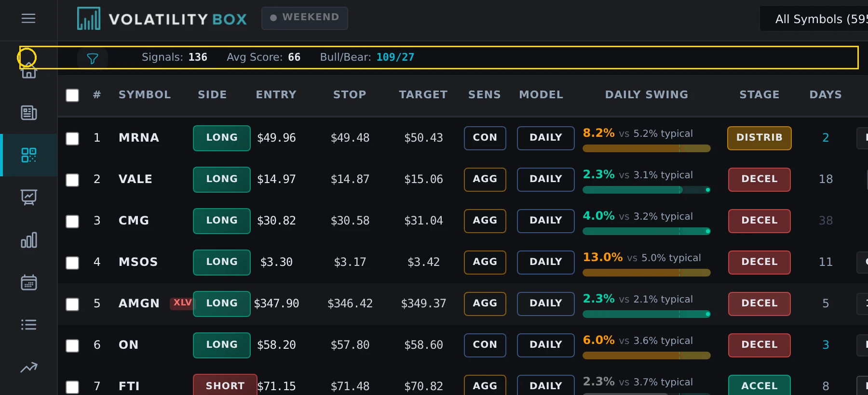
Task: Sort by the STOP column
Action: click(x=350, y=95)
